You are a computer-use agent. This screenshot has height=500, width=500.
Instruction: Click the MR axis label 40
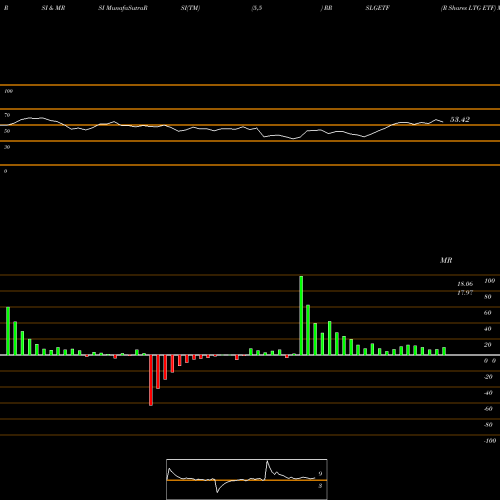488,329
